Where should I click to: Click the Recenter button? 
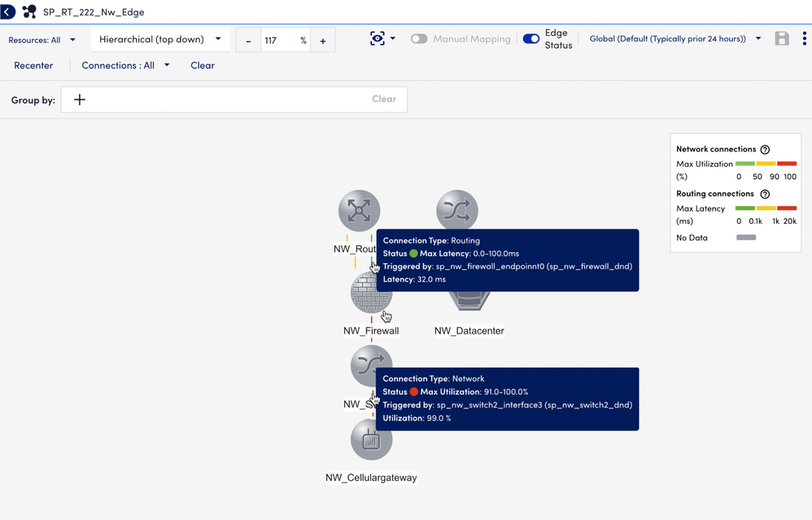[x=33, y=65]
